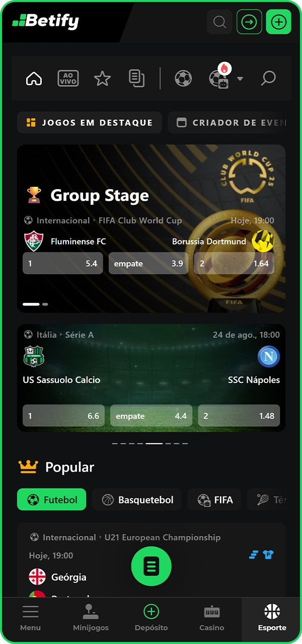The image size is (302, 644).
Task: Switch to the Jogos em Destaque tab
Action: click(90, 122)
